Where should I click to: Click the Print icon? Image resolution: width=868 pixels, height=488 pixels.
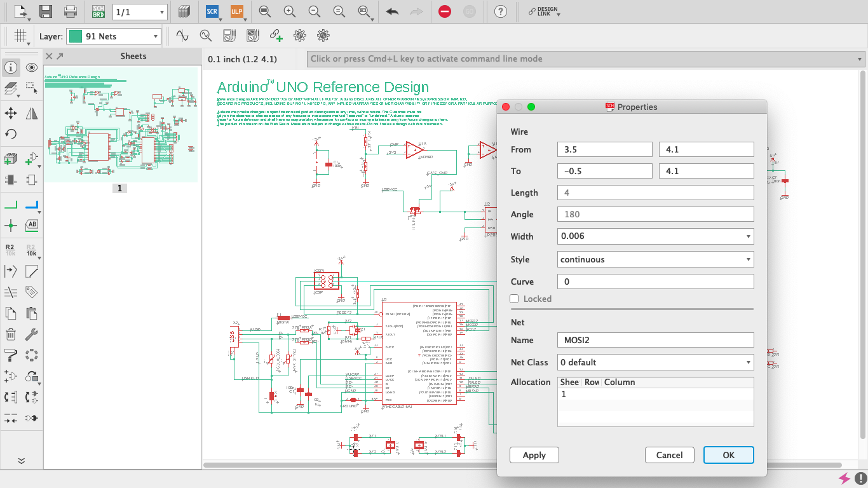(71, 11)
